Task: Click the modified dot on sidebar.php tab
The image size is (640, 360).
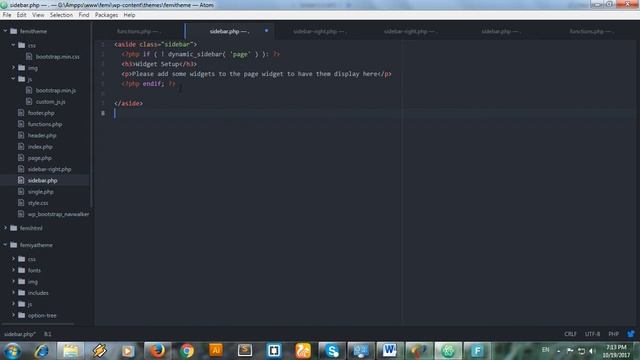Action: click(267, 31)
